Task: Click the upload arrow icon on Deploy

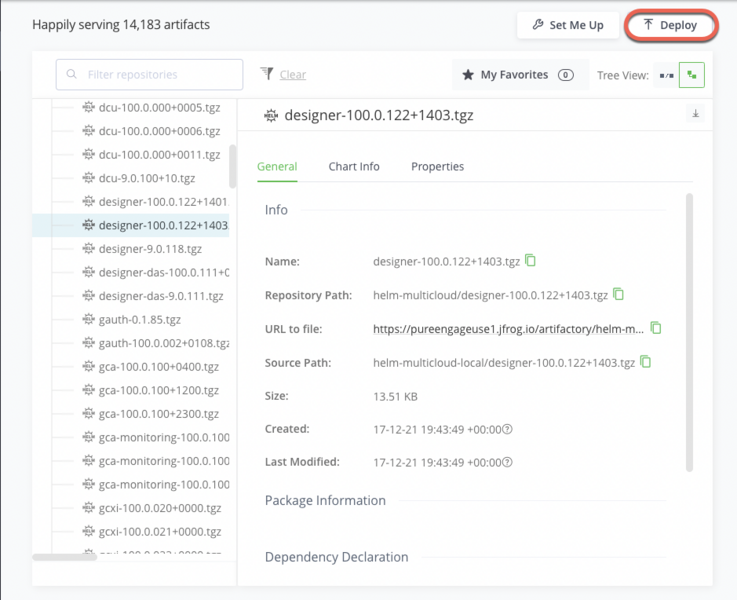Action: coord(648,24)
